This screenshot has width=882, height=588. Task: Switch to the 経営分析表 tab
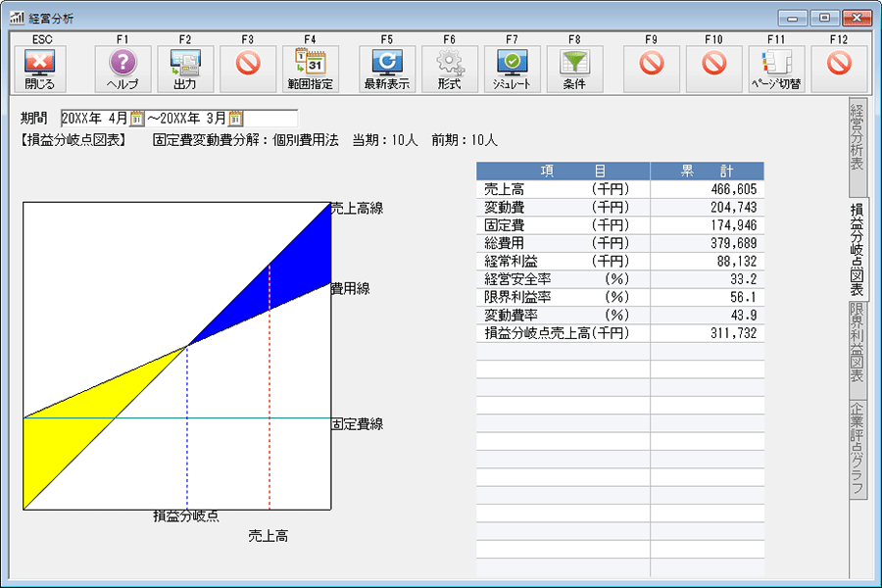point(857,136)
